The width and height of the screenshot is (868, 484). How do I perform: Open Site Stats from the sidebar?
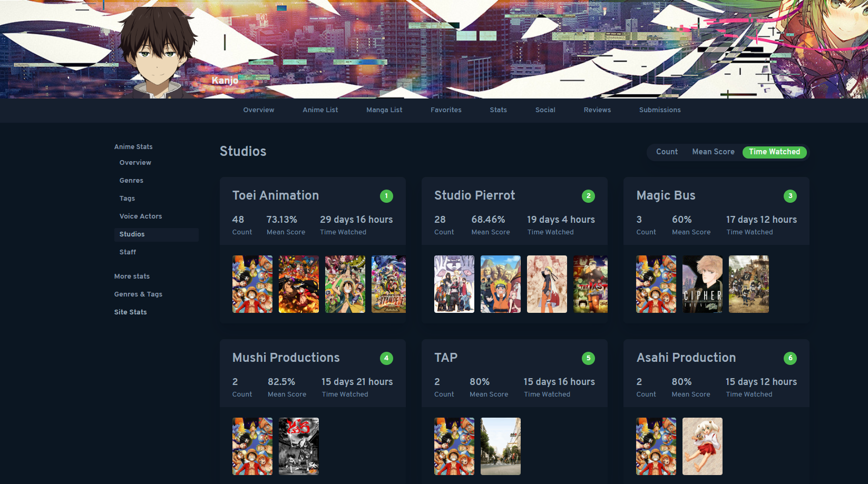[x=131, y=312]
